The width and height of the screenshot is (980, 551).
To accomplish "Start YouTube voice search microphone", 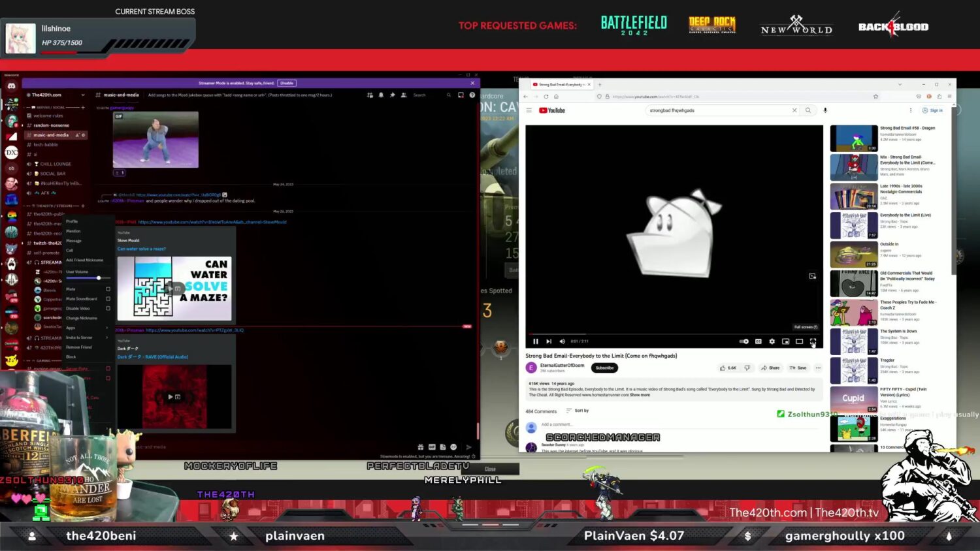I will (825, 110).
